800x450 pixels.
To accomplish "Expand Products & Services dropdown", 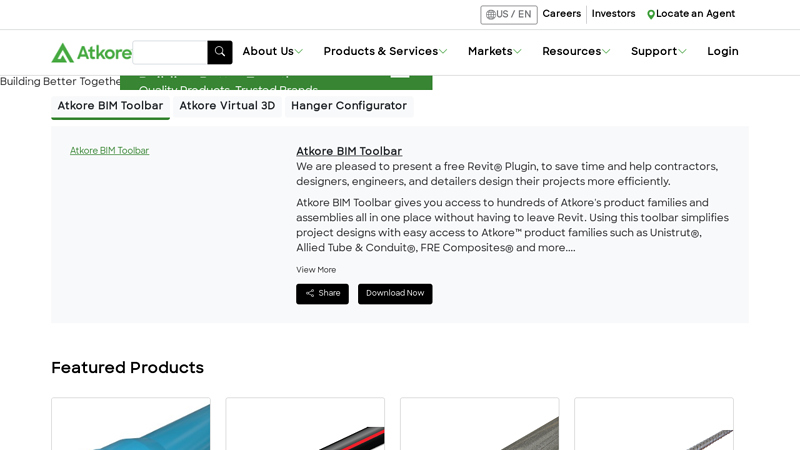I will pos(385,52).
